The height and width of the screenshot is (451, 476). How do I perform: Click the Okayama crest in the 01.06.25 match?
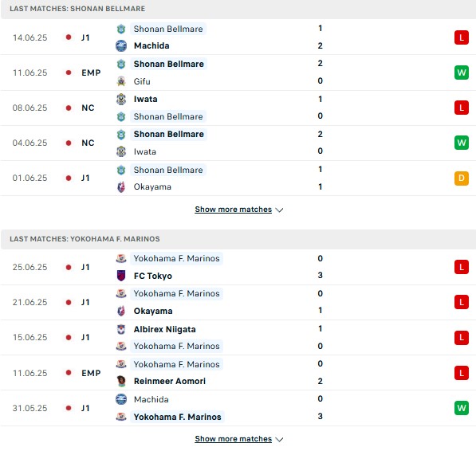[121, 186]
